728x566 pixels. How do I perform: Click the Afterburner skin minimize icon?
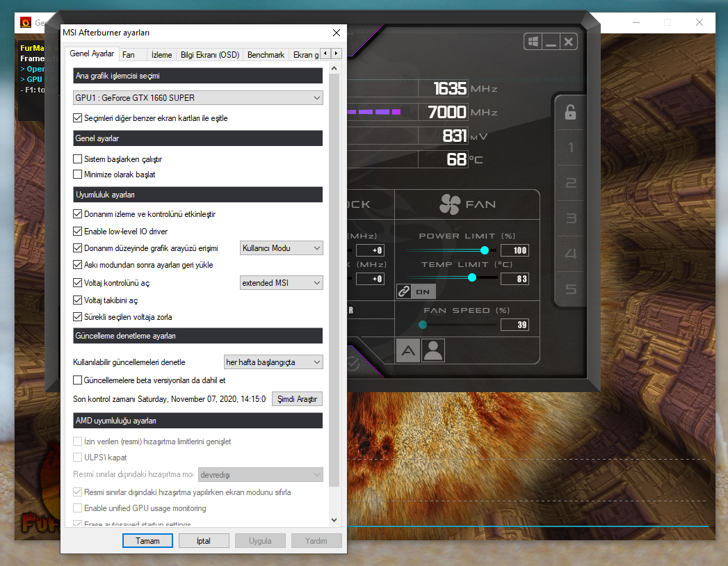pyautogui.click(x=551, y=42)
